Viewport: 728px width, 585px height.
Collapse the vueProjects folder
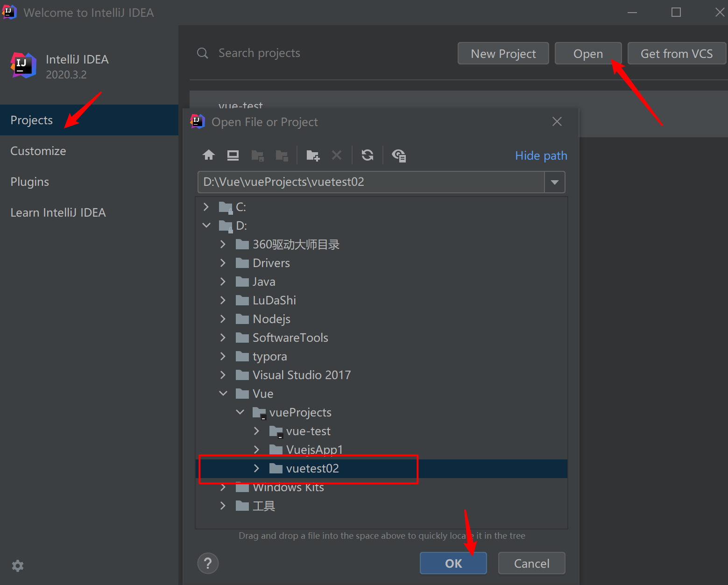point(240,412)
